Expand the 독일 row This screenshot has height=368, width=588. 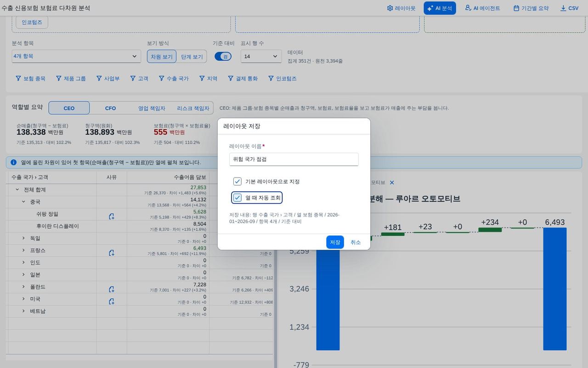23,238
